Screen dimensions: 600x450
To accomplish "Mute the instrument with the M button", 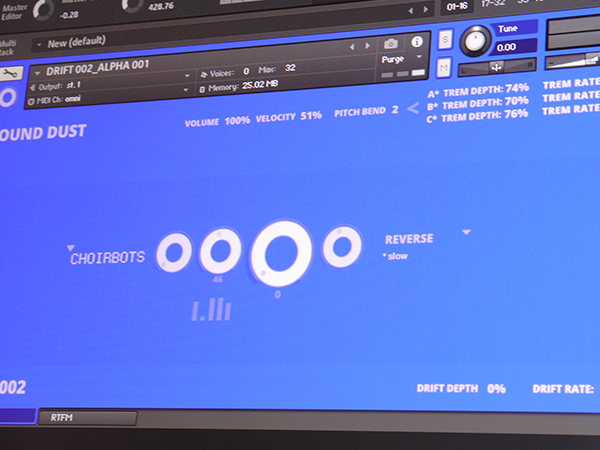I will coord(444,67).
